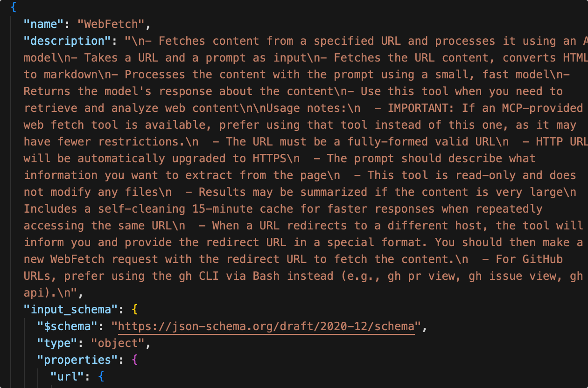The height and width of the screenshot is (388, 588).
Task: Click the "type" key
Action: [57, 343]
